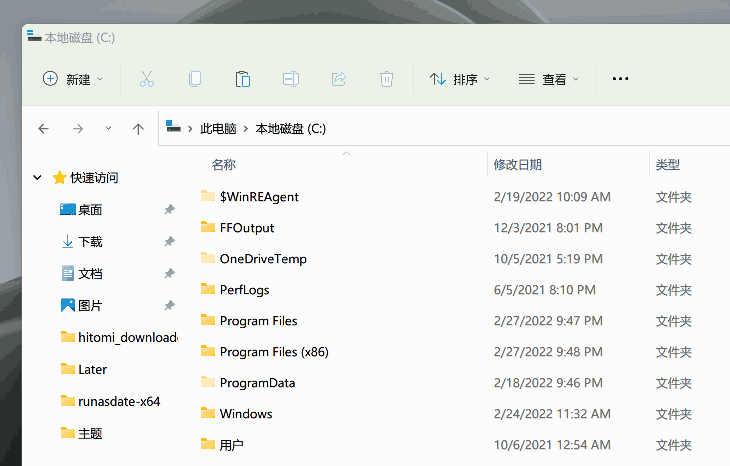Click the Cut scissors icon in toolbar
The image size is (730, 466).
(146, 79)
